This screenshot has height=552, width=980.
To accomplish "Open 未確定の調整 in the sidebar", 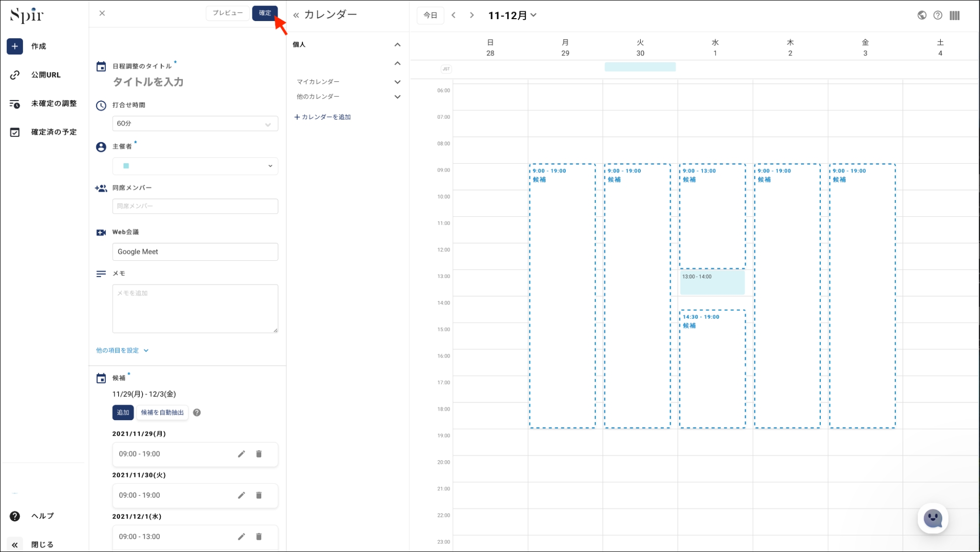I will coord(53,103).
